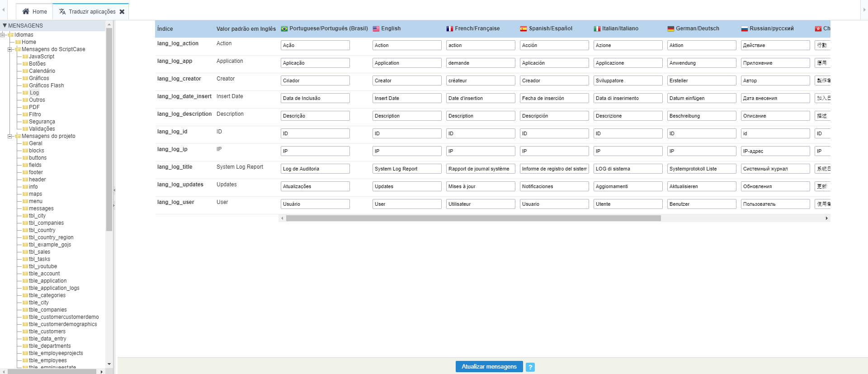
Task: Select the Traduzir aplicações tab
Action: click(91, 11)
